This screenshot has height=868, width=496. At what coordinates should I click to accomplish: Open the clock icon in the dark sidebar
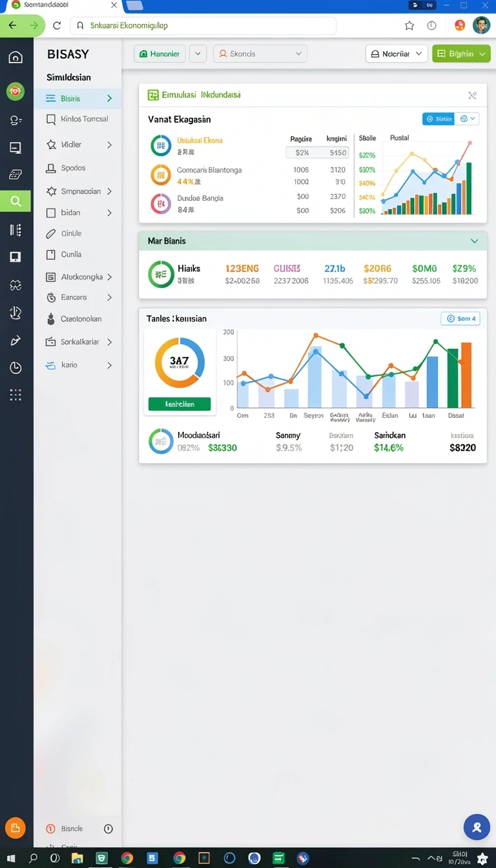pyautogui.click(x=15, y=368)
